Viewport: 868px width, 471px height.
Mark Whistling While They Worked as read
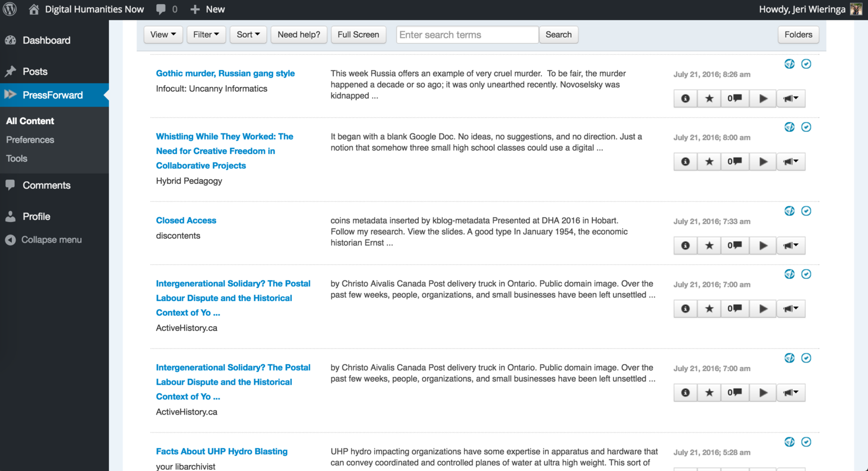(806, 127)
